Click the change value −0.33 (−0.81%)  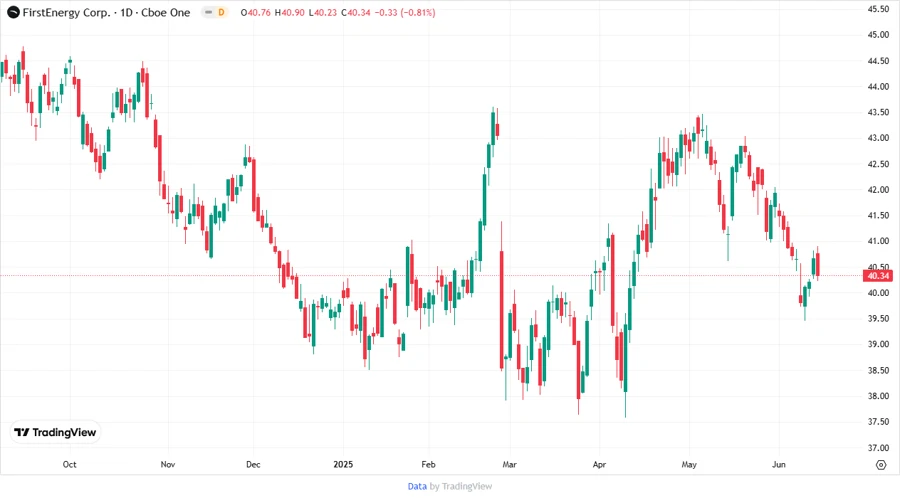tap(405, 13)
